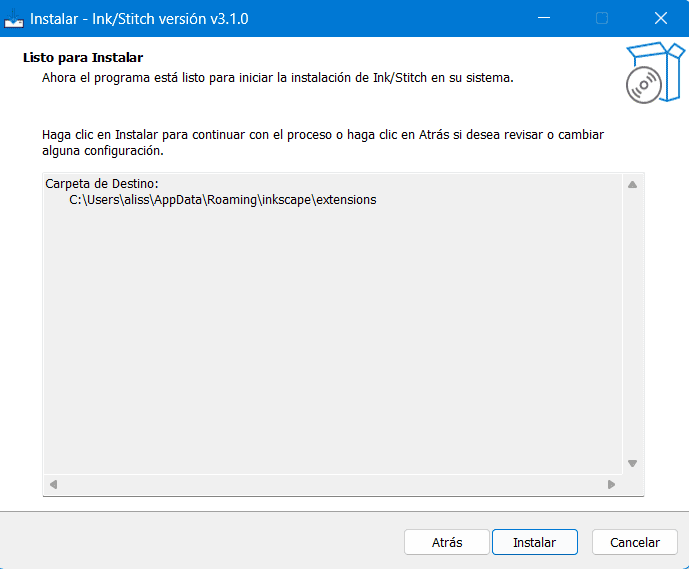689x569 pixels.
Task: Click the Instalar button
Action: point(534,542)
